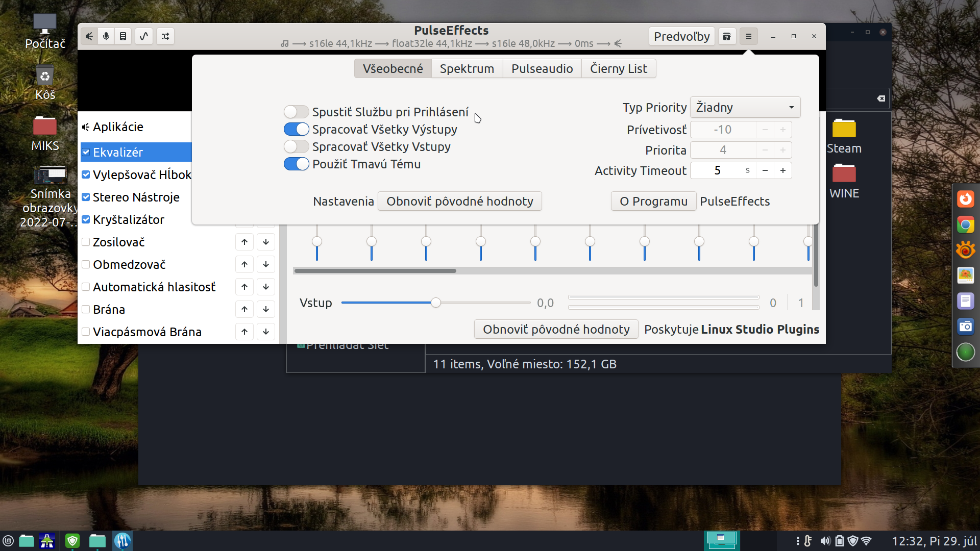Switch to the Spektrum tab
980x551 pixels.
467,68
